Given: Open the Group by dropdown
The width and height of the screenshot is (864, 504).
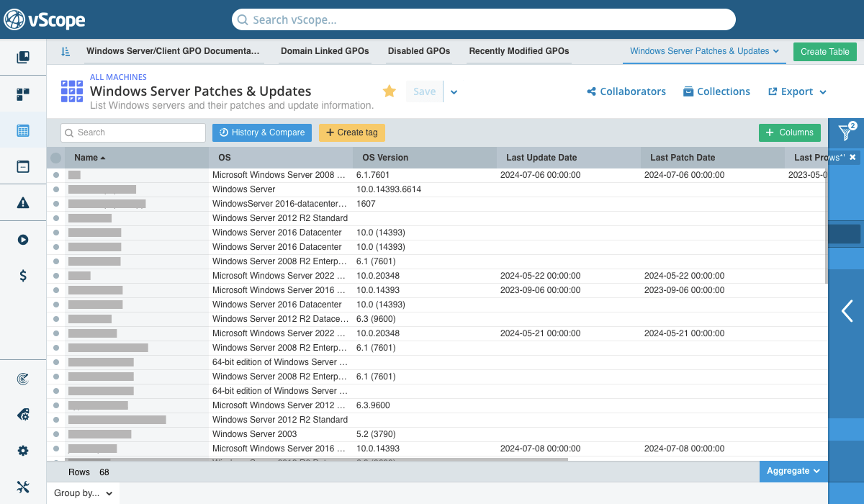Looking at the screenshot, I should pos(83,493).
